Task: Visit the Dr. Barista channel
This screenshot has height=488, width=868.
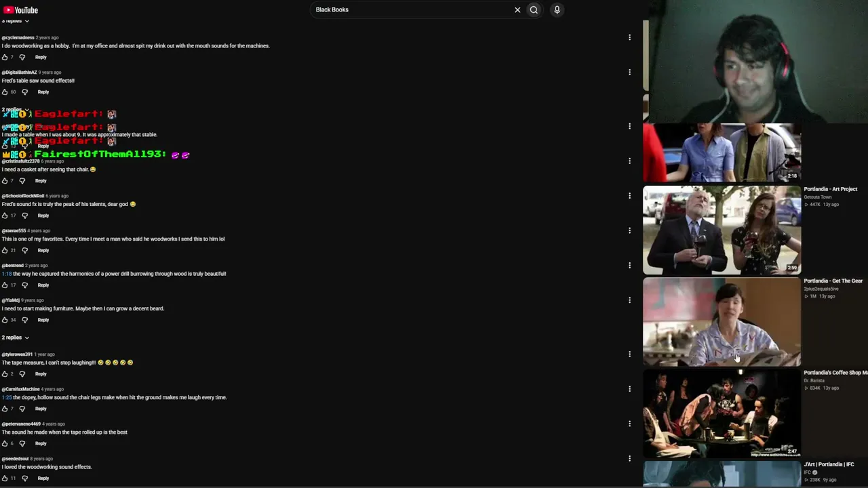Action: (814, 380)
